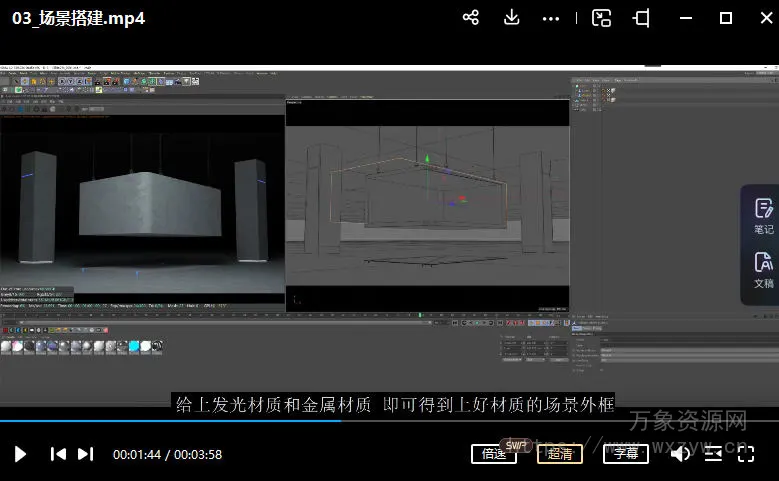Open the more options ellipsis menu

tap(551, 18)
